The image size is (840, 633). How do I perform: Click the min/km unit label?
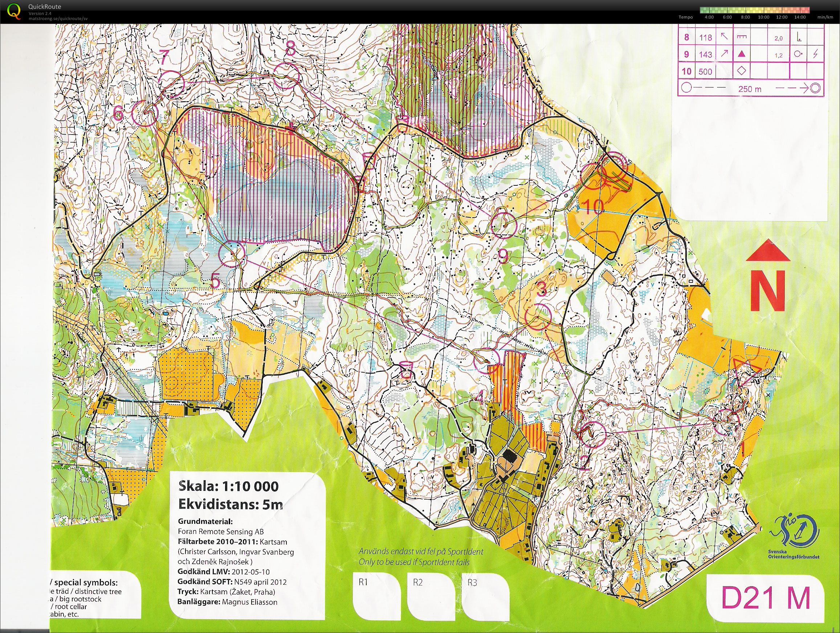pos(825,17)
